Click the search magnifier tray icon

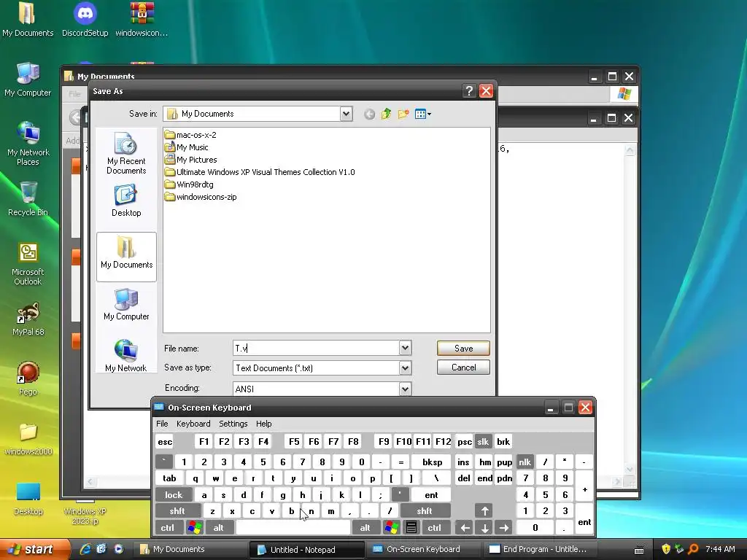(693, 549)
